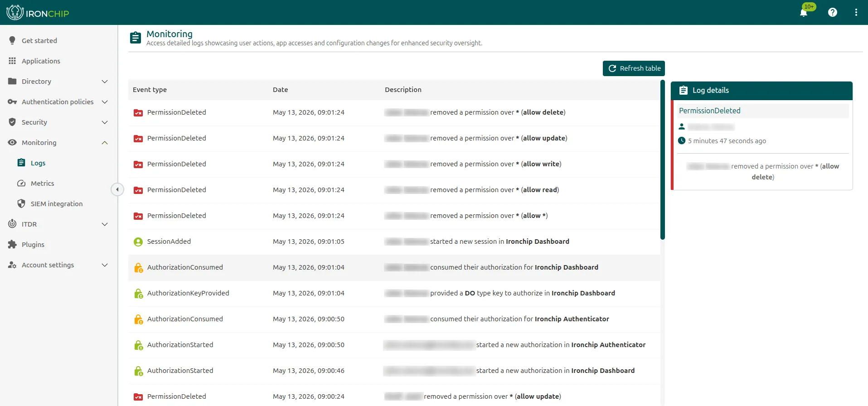
Task: Click the SIEM integration shield icon
Action: coord(21,203)
